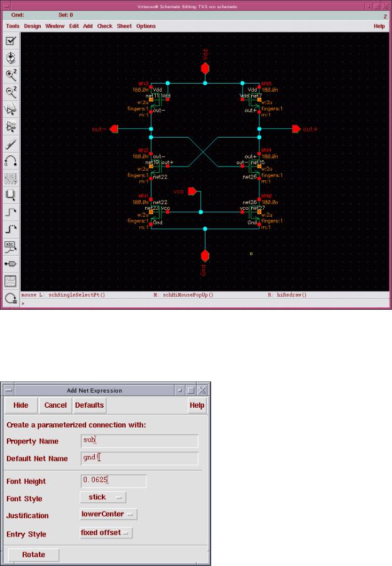Open the Help menu in Virtuoso menubar

[379, 26]
